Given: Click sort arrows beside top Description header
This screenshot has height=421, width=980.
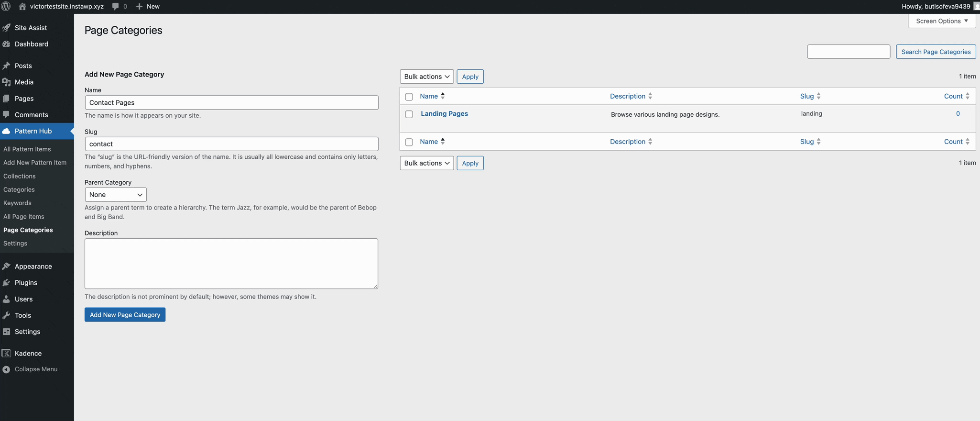Looking at the screenshot, I should (650, 96).
